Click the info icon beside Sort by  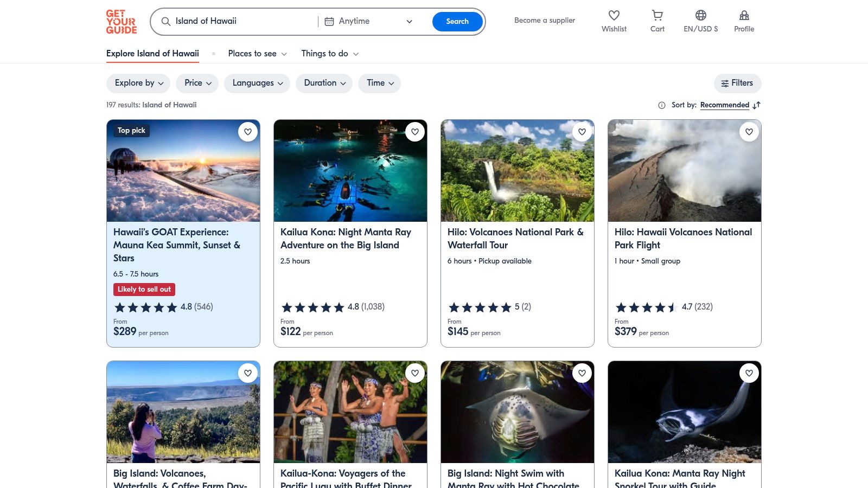point(661,105)
